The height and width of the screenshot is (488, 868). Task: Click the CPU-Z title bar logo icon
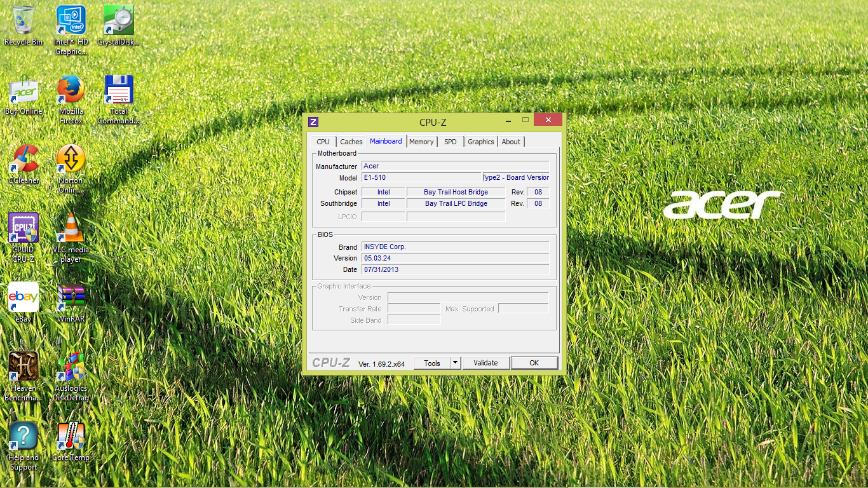(313, 122)
